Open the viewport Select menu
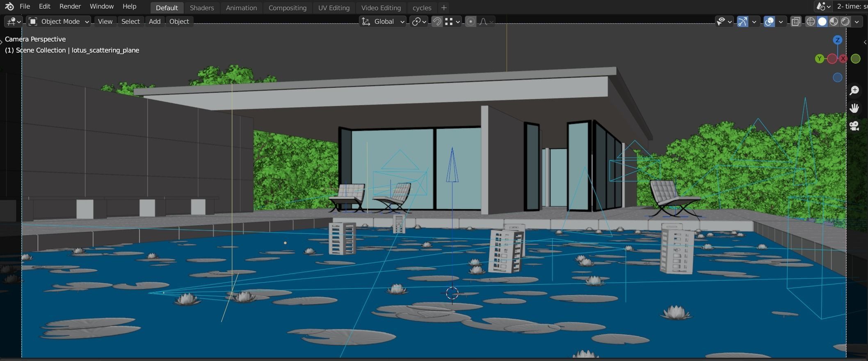The height and width of the screenshot is (361, 868). pyautogui.click(x=130, y=21)
